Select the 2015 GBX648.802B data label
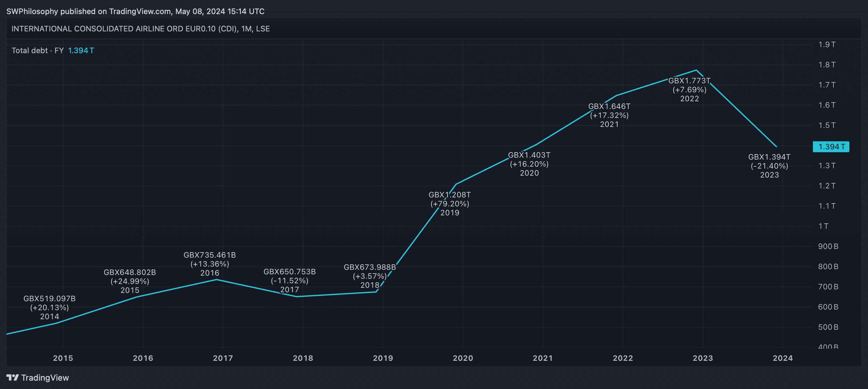The width and height of the screenshot is (868, 389). [130, 281]
